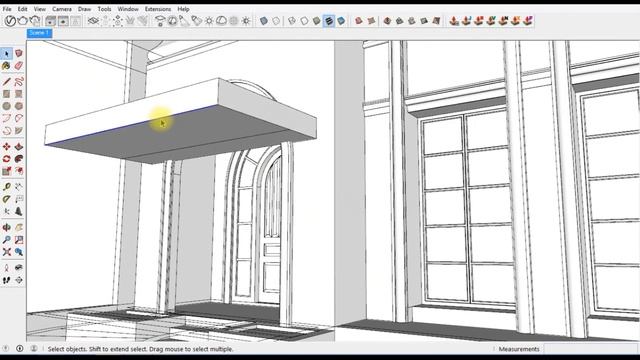The width and height of the screenshot is (640, 360).
Task: Select the Line pencil tool
Action: (x=7, y=82)
